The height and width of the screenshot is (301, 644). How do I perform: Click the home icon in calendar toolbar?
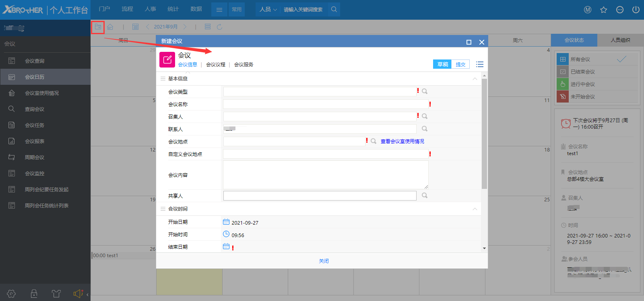[110, 27]
